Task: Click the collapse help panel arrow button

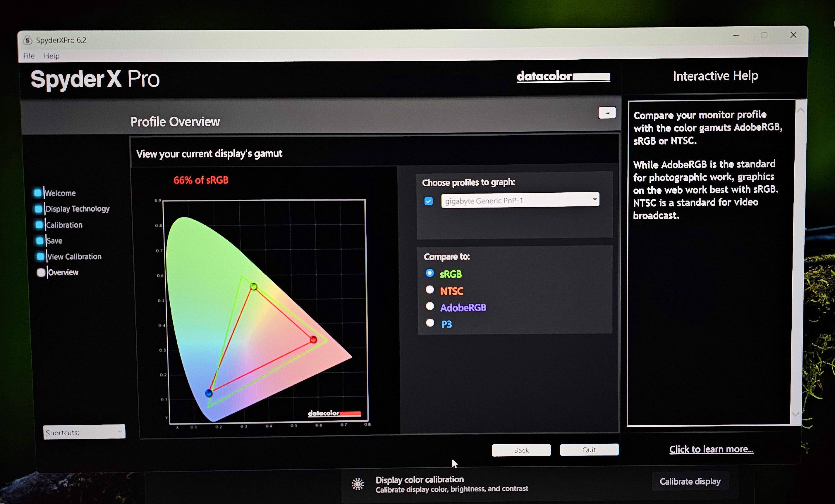Action: coord(607,113)
